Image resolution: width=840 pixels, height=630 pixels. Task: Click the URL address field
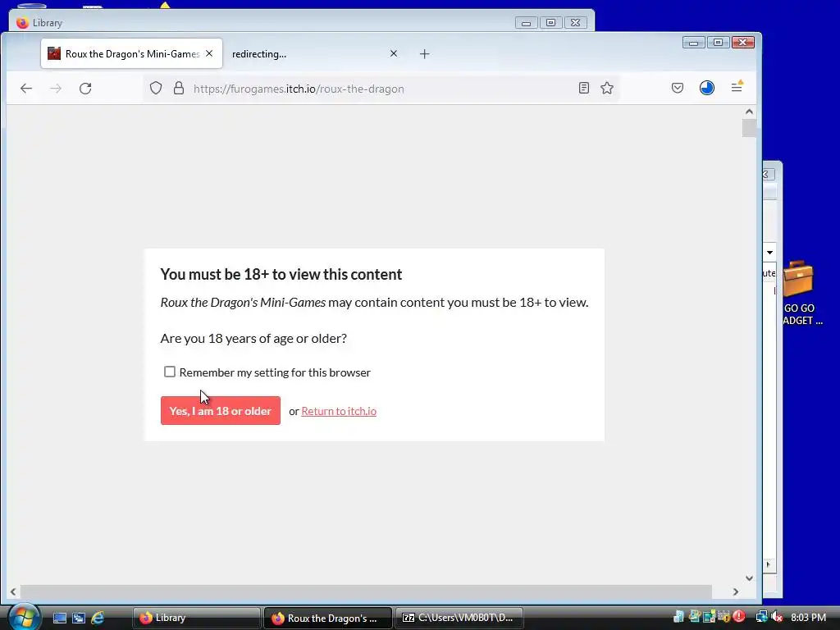click(x=381, y=89)
